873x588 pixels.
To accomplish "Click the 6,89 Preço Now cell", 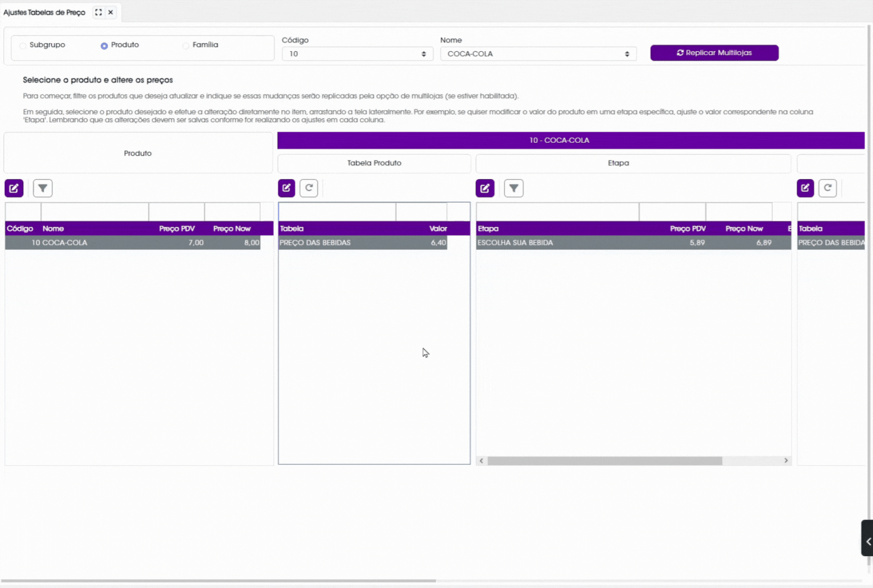I will tap(739, 243).
